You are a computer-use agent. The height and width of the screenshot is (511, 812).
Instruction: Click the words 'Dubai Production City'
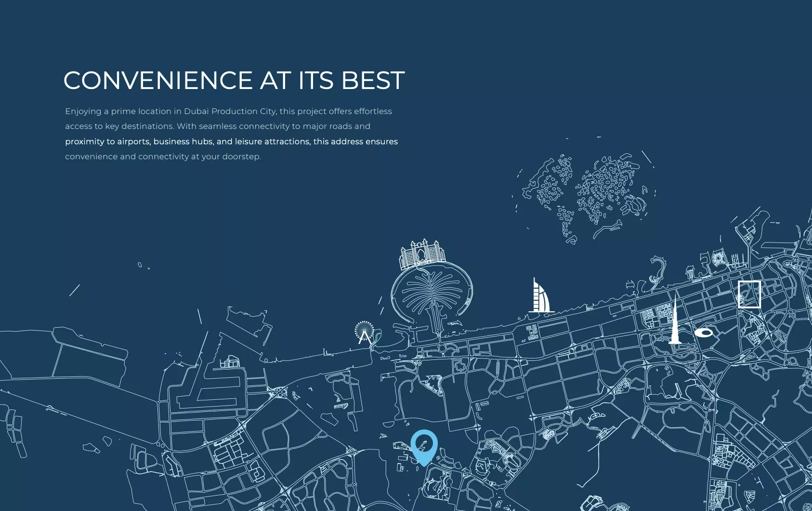[230, 111]
